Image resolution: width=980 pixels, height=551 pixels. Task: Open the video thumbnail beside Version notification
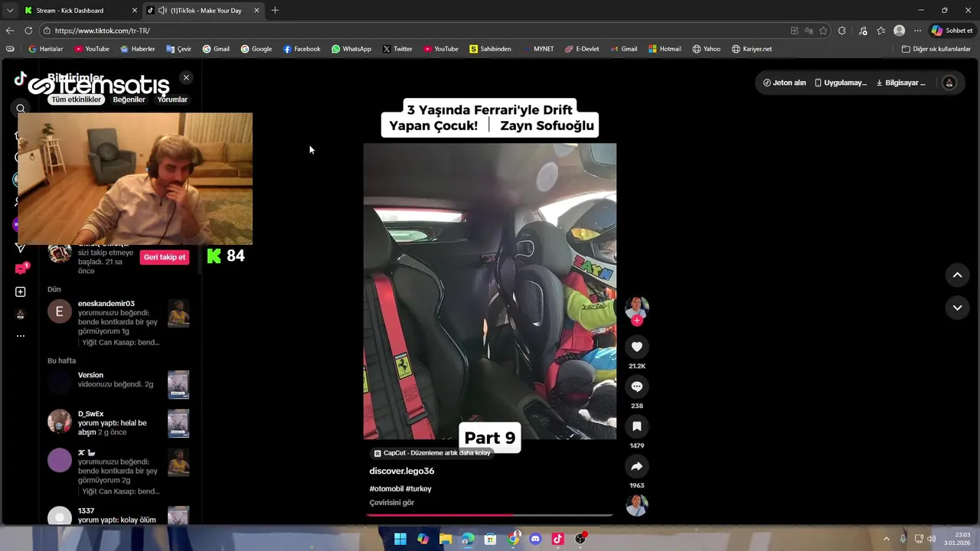[x=178, y=385]
